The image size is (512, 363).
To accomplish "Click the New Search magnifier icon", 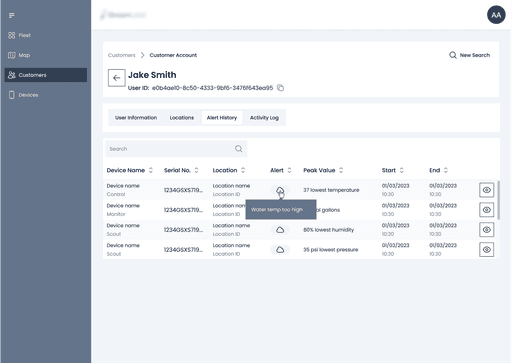I will tap(453, 55).
